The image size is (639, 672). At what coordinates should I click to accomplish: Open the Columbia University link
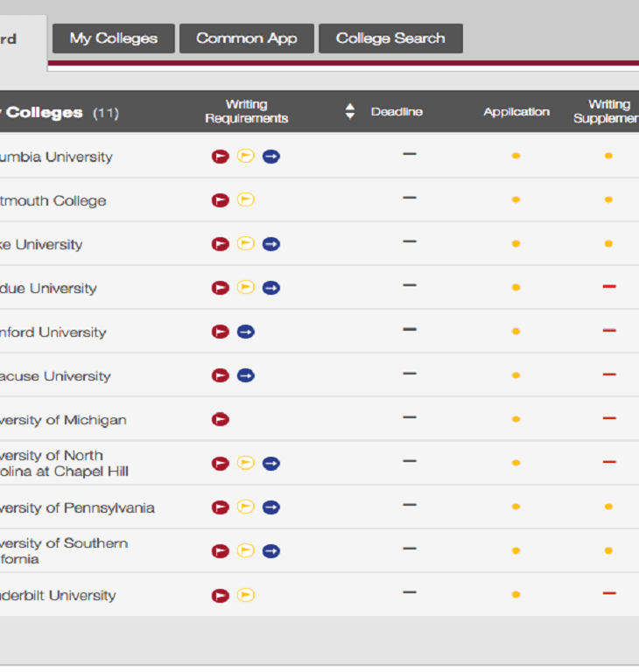click(57, 157)
